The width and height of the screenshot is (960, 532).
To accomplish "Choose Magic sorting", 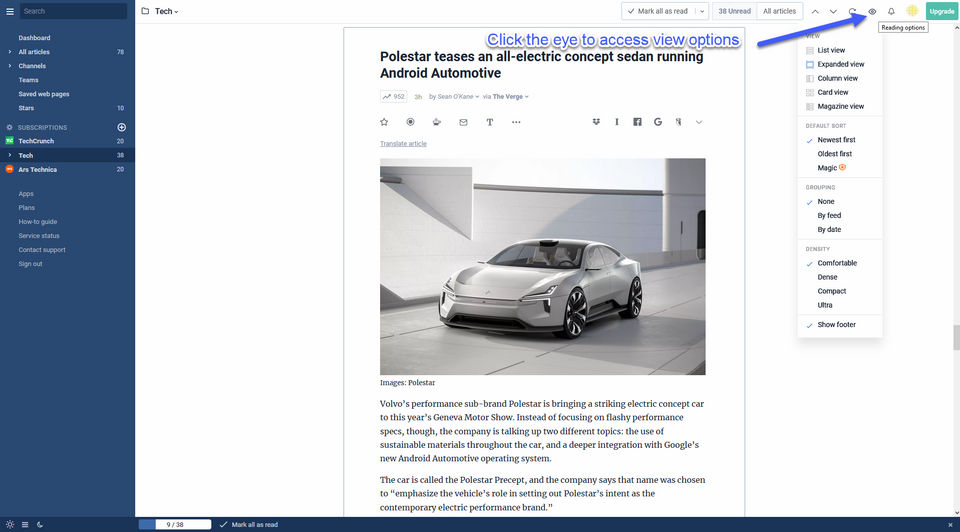I will 827,168.
